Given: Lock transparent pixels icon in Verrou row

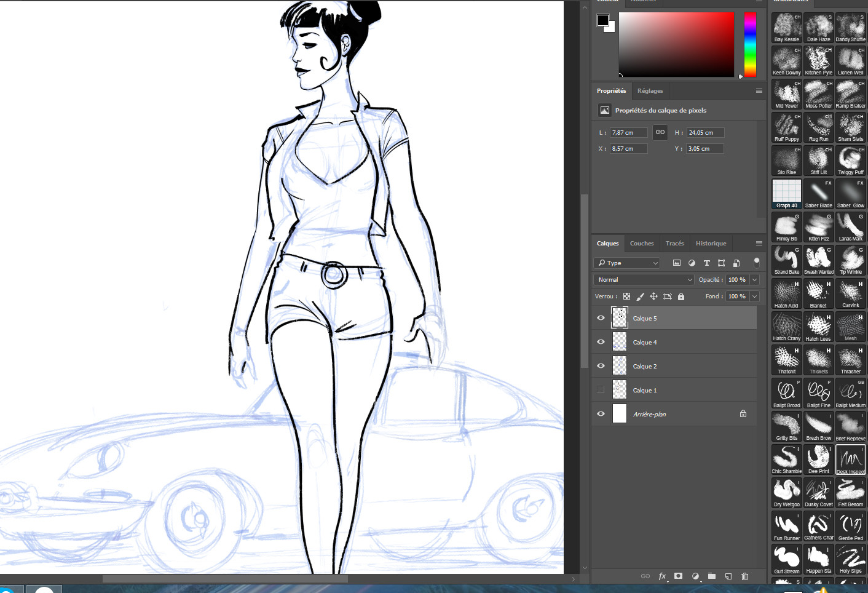Looking at the screenshot, I should (x=626, y=296).
